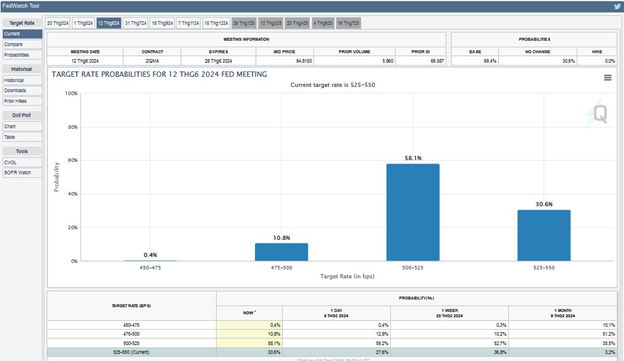Screen dimensions: 624x361
Task: Click the 1 Day column header
Action: (336, 313)
